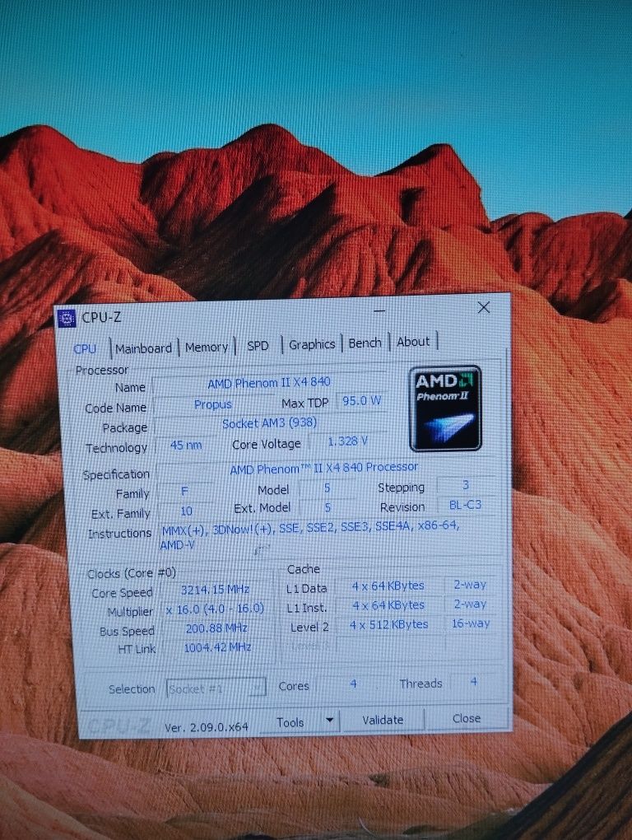Screen dimensions: 632x840
Task: Open the Memory tab
Action: (207, 348)
